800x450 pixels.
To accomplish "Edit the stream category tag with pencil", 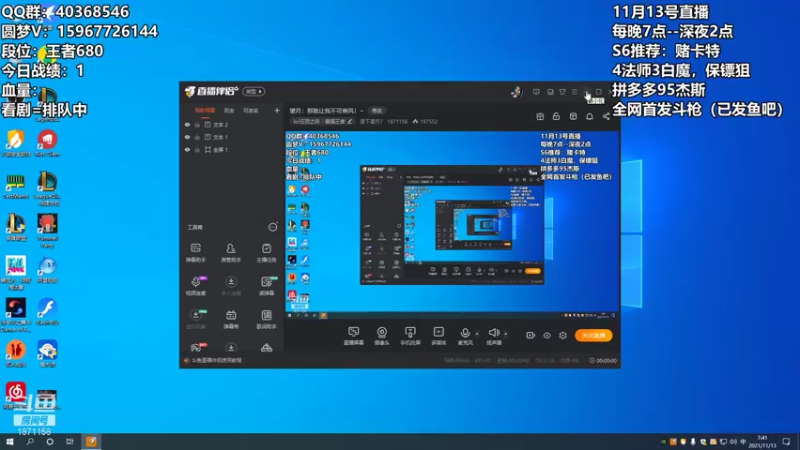I will click(x=322, y=121).
